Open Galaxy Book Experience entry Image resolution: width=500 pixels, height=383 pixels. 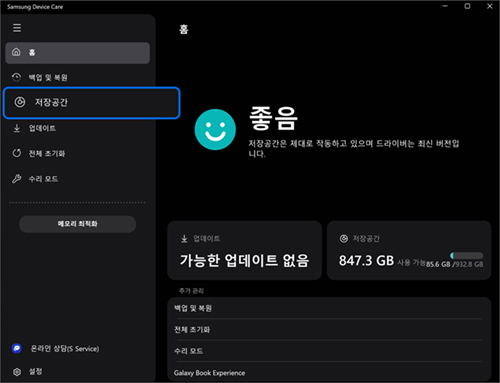tap(329, 372)
